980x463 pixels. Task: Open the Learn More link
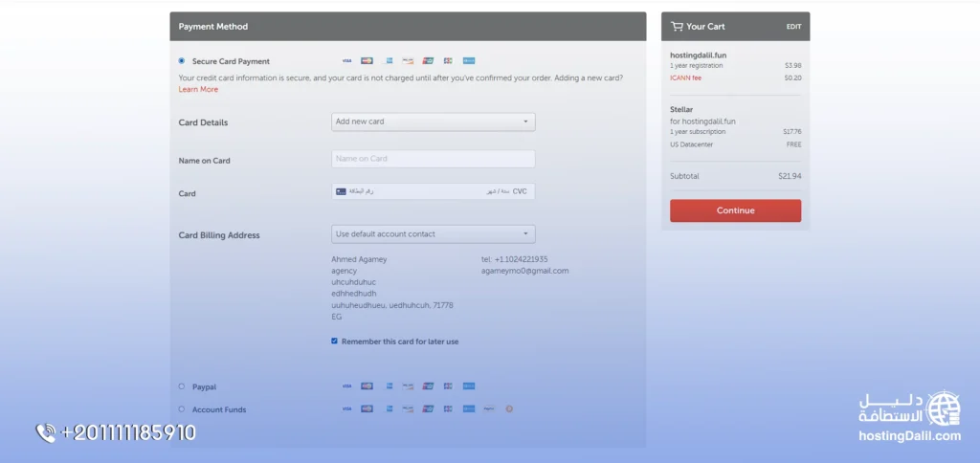tap(198, 89)
